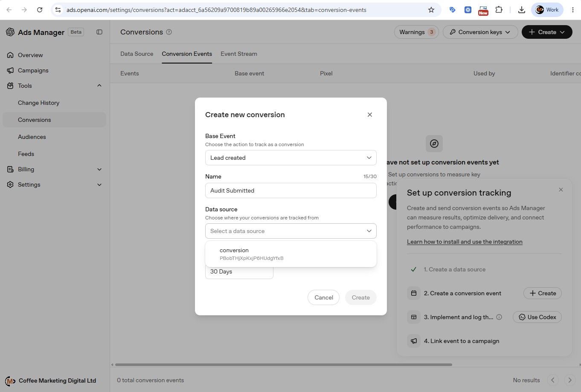Go to next results page
The image size is (581, 392).
tap(570, 380)
